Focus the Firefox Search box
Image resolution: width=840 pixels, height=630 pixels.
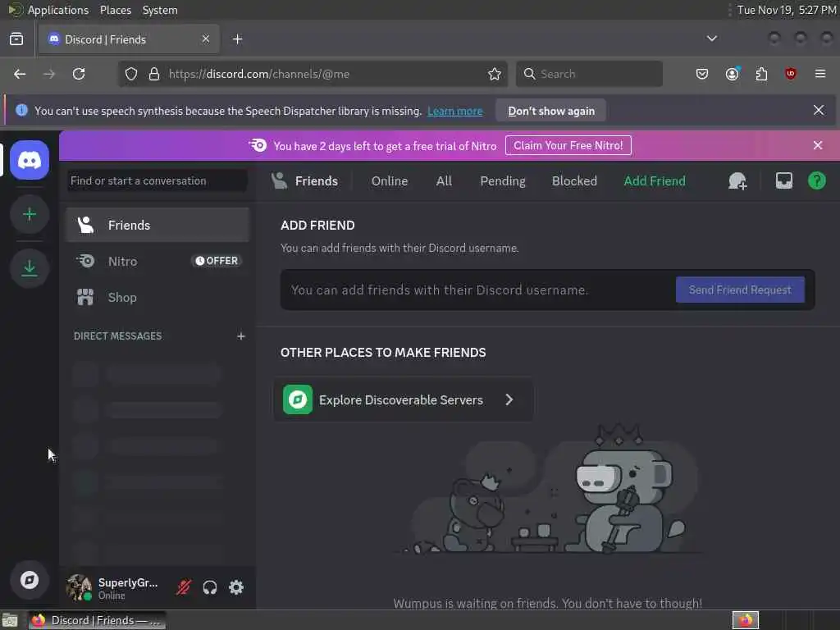click(x=589, y=74)
